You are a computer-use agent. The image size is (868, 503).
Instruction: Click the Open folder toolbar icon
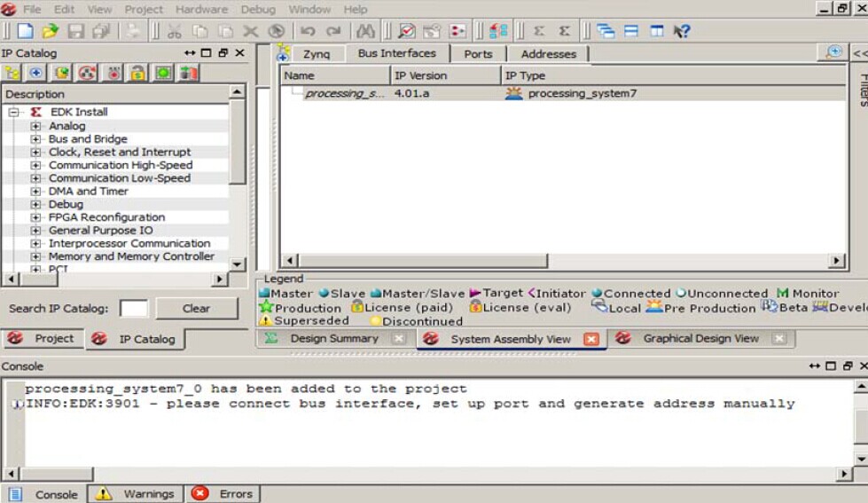click(x=50, y=31)
